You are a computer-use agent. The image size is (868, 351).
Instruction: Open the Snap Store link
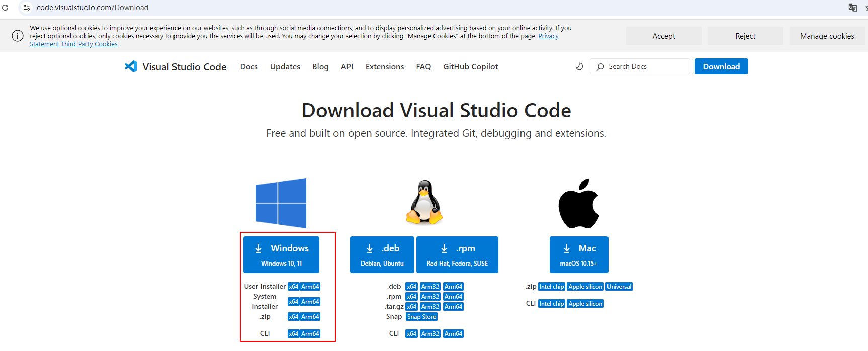(x=422, y=317)
